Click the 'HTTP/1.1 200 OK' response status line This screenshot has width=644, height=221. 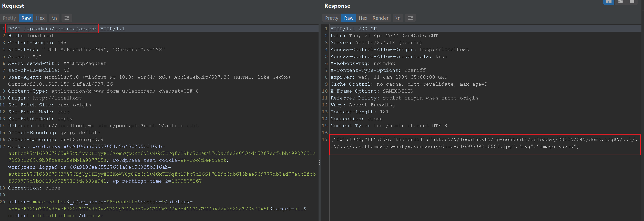click(354, 29)
